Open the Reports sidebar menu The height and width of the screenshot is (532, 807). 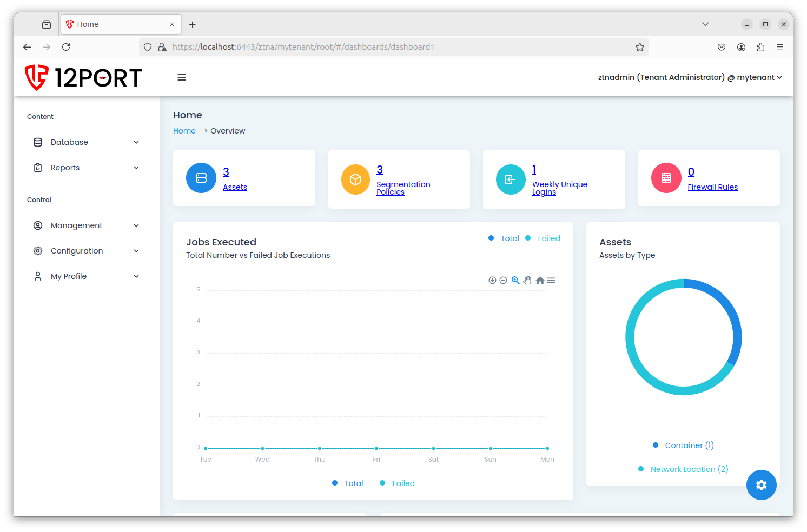(x=87, y=168)
